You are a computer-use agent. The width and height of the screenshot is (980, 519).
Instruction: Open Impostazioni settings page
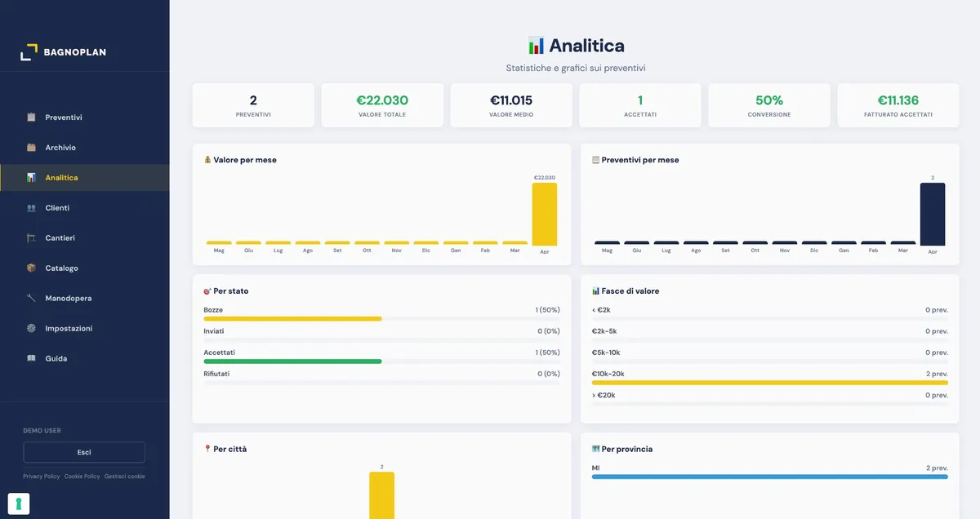point(85,329)
